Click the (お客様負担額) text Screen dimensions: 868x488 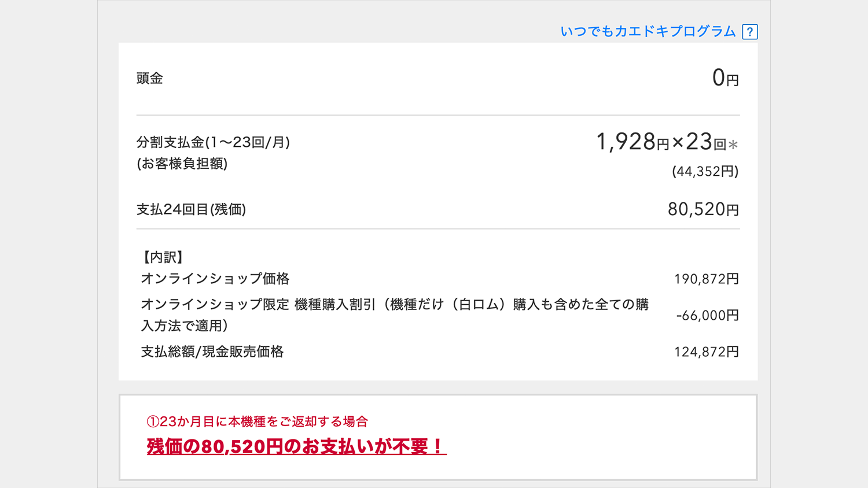click(182, 164)
